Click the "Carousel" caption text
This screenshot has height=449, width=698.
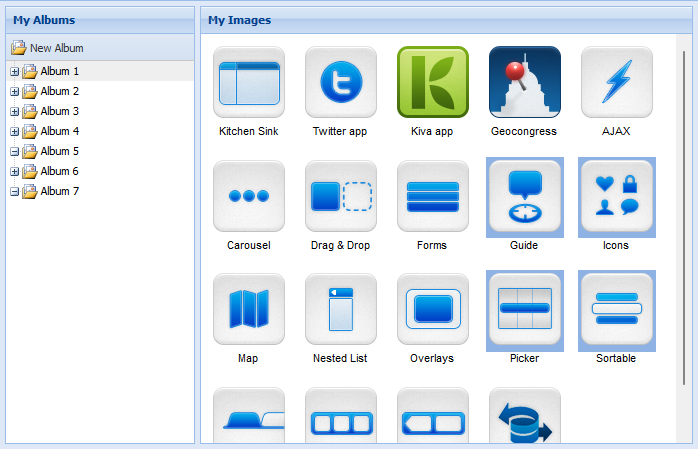[x=248, y=245]
